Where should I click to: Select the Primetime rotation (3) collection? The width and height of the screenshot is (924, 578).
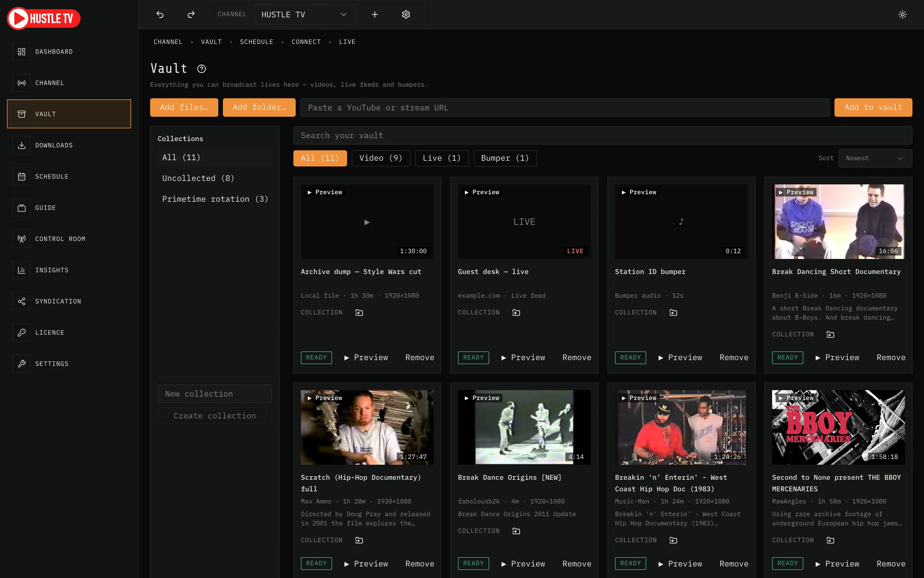pos(215,199)
